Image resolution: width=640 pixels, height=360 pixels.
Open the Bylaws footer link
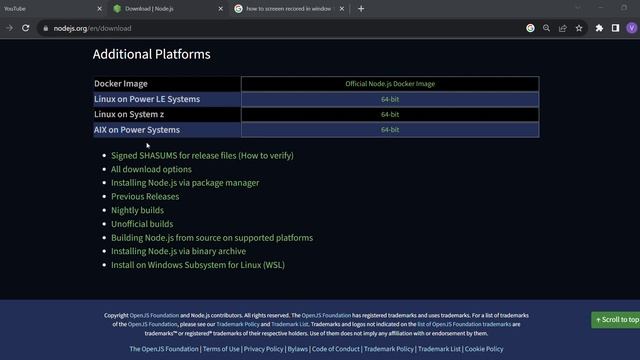(x=298, y=349)
